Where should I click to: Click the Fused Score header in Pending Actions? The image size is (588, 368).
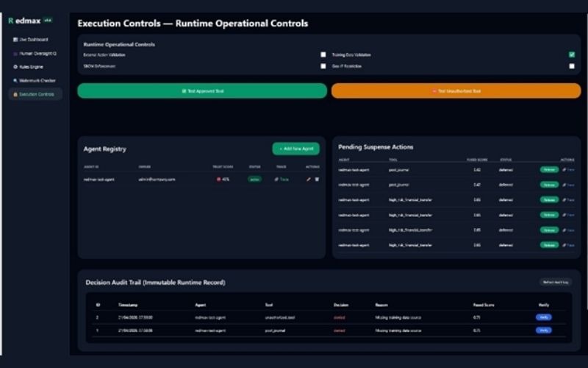(477, 160)
